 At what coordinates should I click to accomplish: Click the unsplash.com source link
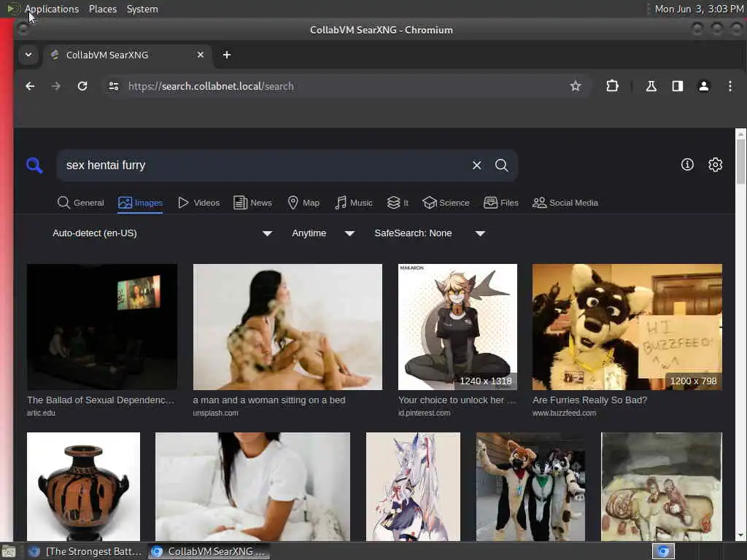pos(215,413)
